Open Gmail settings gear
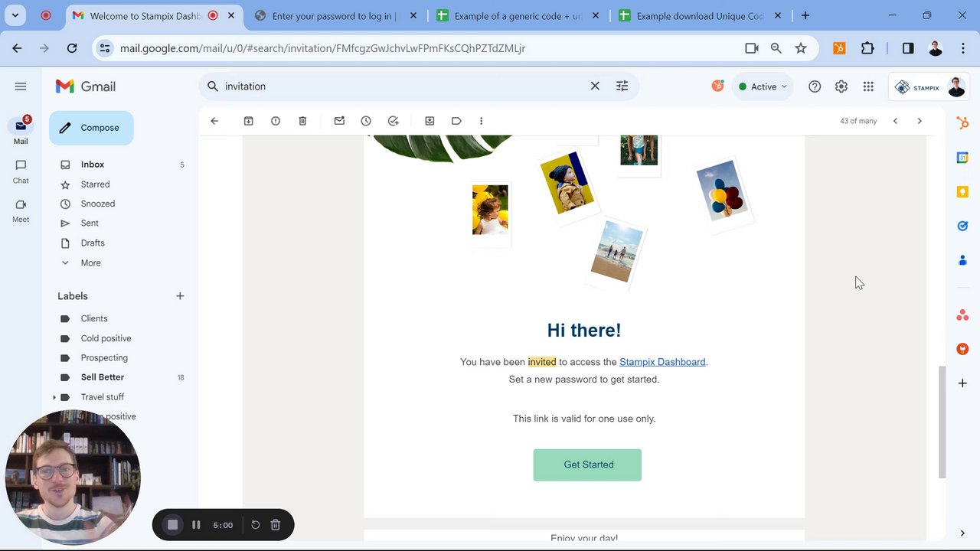The image size is (980, 551). [841, 86]
